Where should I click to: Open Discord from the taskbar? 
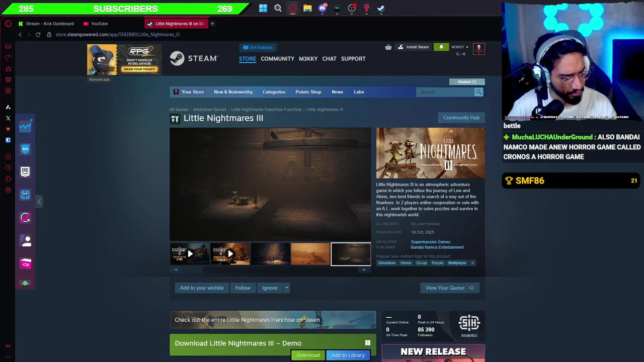click(323, 8)
